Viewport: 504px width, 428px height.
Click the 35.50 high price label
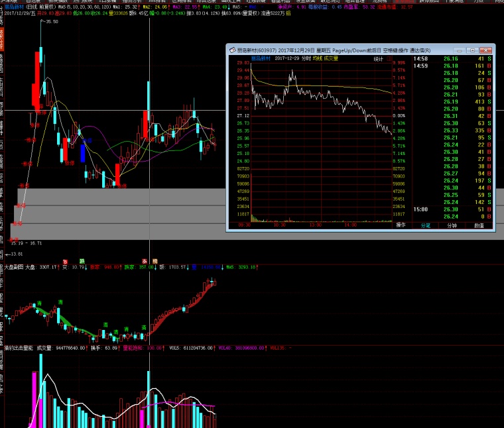tap(52, 22)
